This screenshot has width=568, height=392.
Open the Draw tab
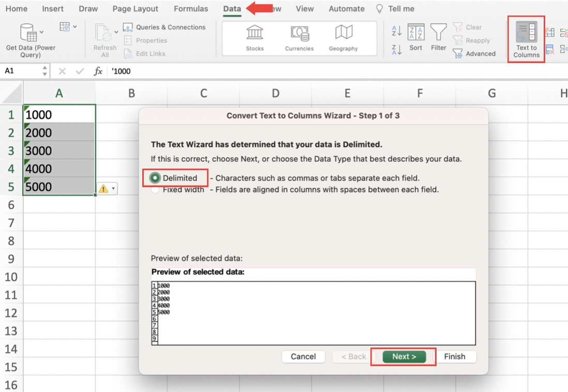coord(88,9)
